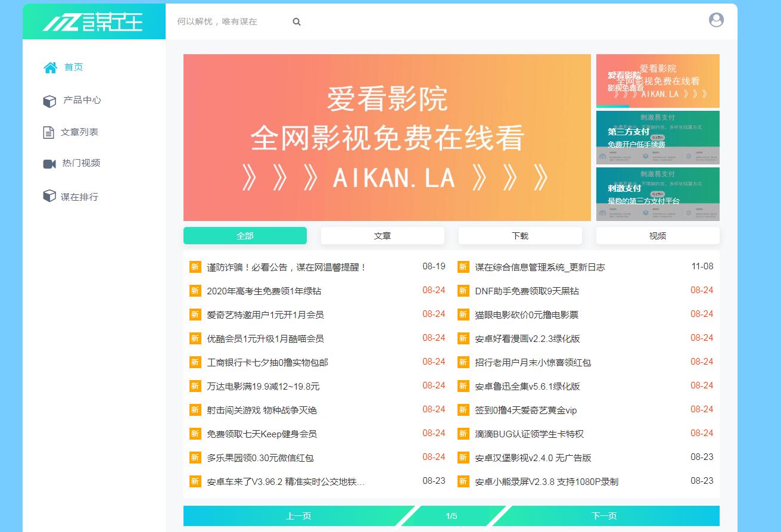The width and height of the screenshot is (781, 532).
Task: Open article 工商银行卡七夕抽0撸实物包邮
Action: 267,363
